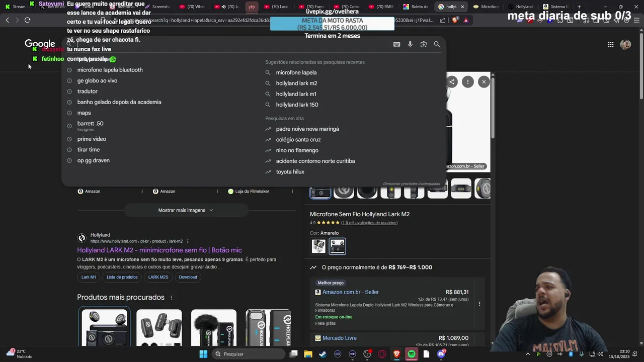
Task: Select the first color variant swatch
Action: (x=318, y=246)
